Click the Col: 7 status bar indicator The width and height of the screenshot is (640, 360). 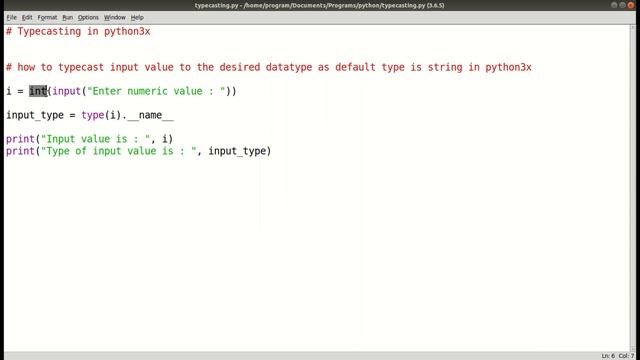(x=627, y=356)
